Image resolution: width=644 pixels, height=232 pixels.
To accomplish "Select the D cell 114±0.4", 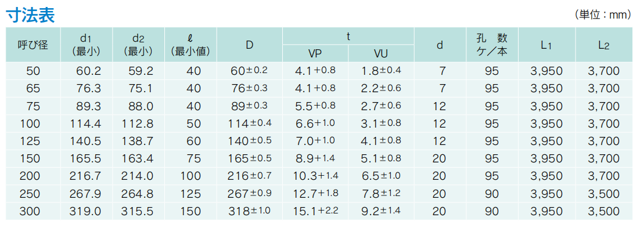I will [250, 124].
